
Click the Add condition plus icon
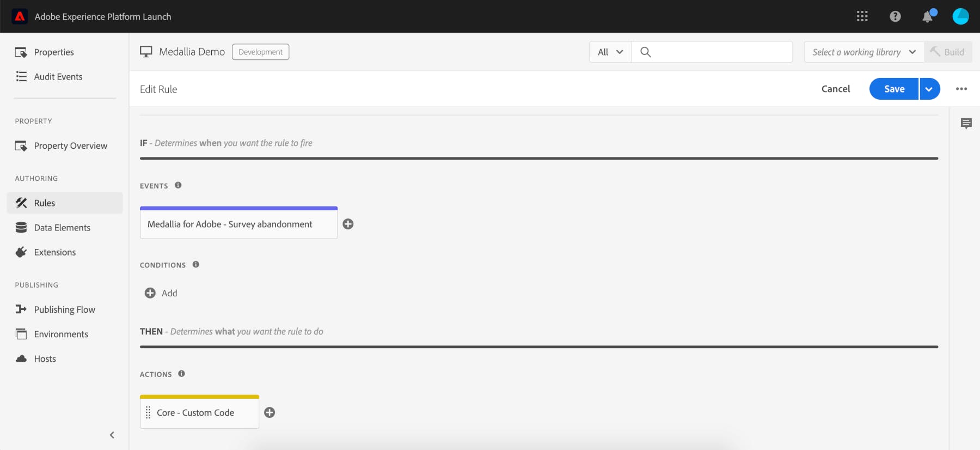pos(150,293)
